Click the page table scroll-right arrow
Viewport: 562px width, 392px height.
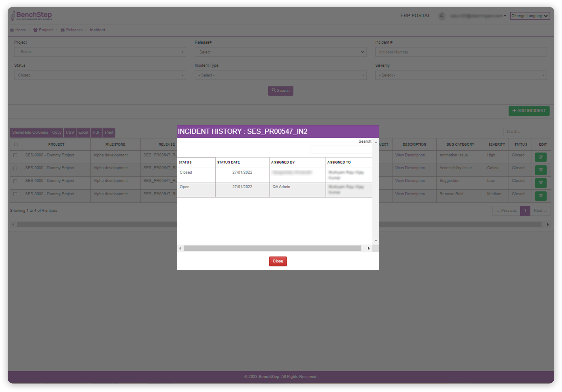coord(548,224)
